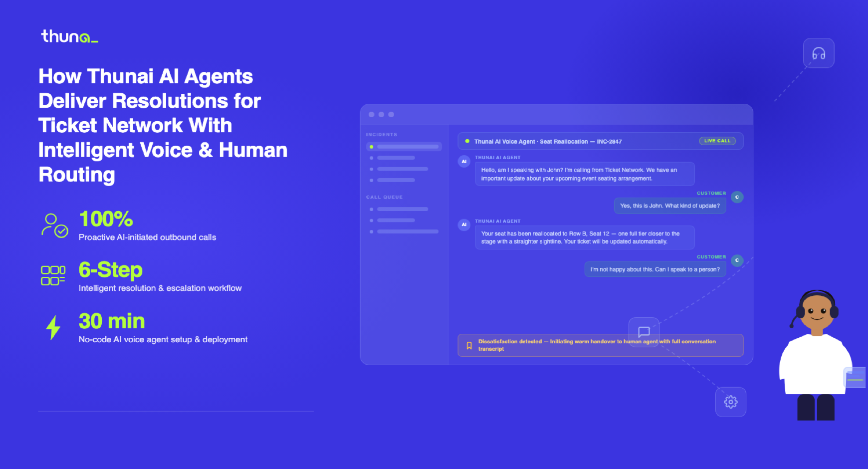Click the headphones icon tile

(819, 53)
